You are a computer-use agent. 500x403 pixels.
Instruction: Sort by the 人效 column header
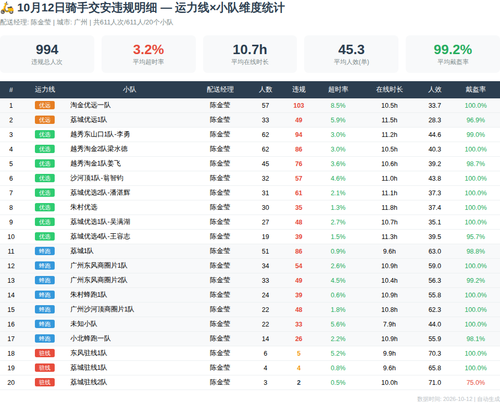(435, 89)
